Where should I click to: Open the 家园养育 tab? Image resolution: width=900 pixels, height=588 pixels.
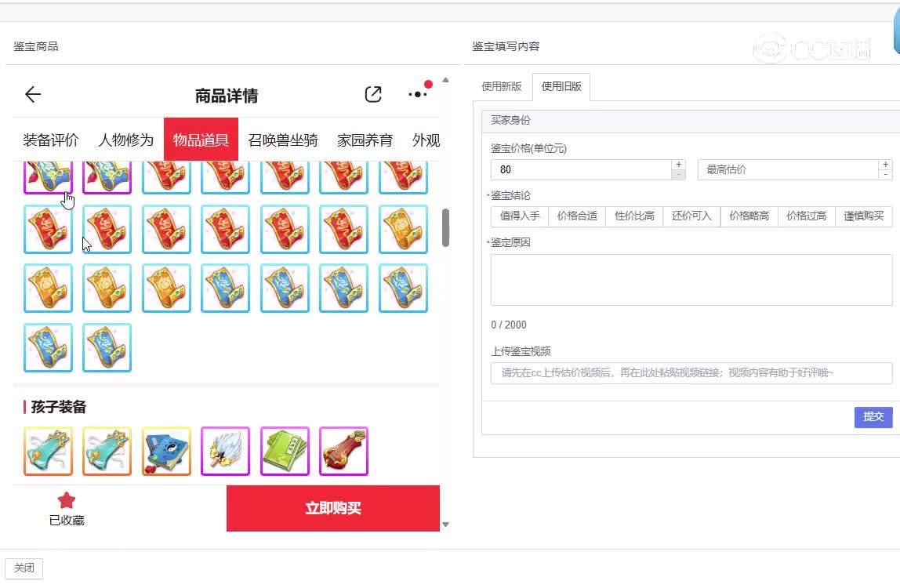(365, 140)
